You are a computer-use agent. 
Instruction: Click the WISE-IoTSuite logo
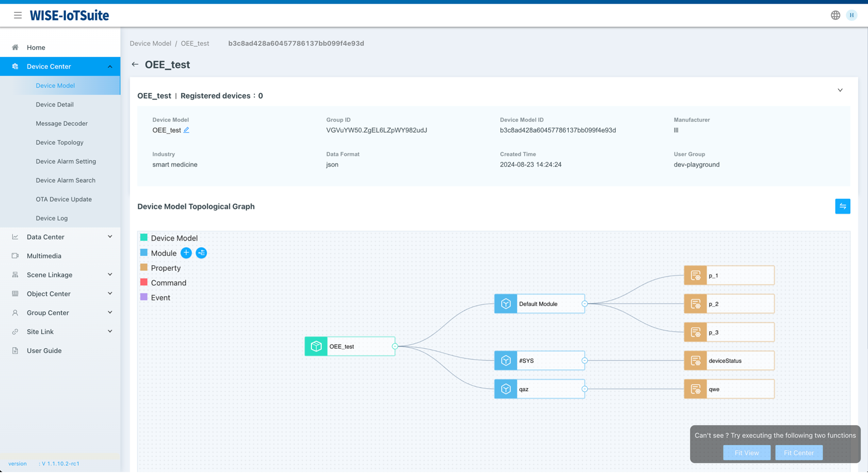click(x=69, y=15)
